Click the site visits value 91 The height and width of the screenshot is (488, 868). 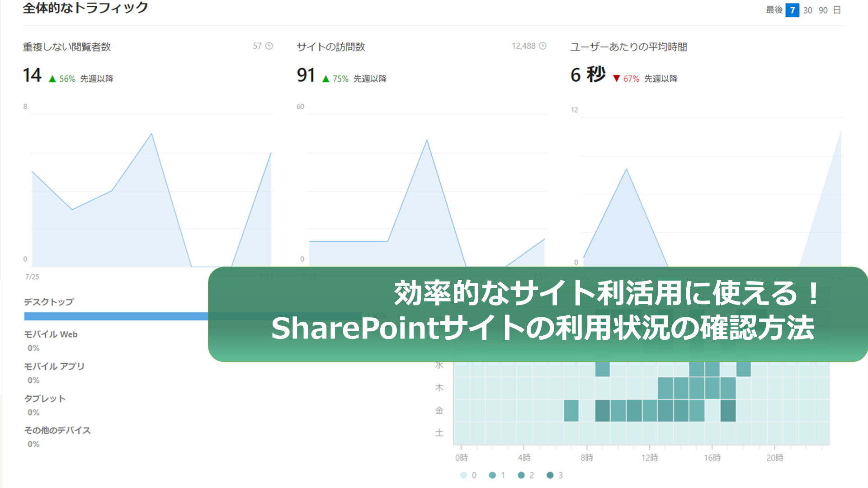coord(306,75)
